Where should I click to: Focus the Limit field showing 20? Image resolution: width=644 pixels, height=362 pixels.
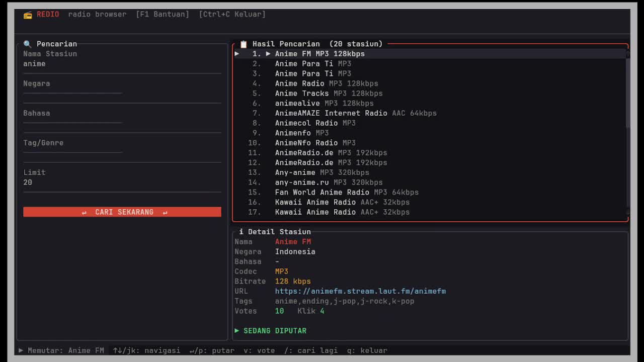click(122, 183)
